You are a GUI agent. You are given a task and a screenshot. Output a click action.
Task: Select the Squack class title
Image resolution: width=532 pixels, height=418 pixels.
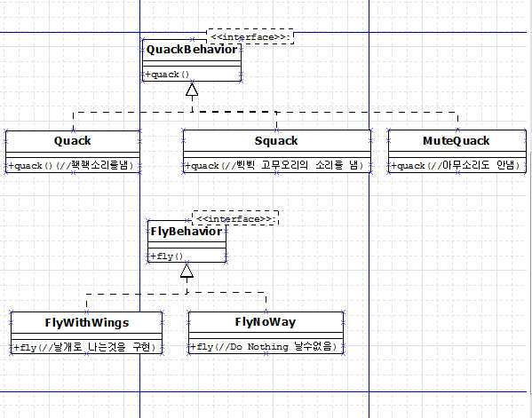click(x=276, y=141)
